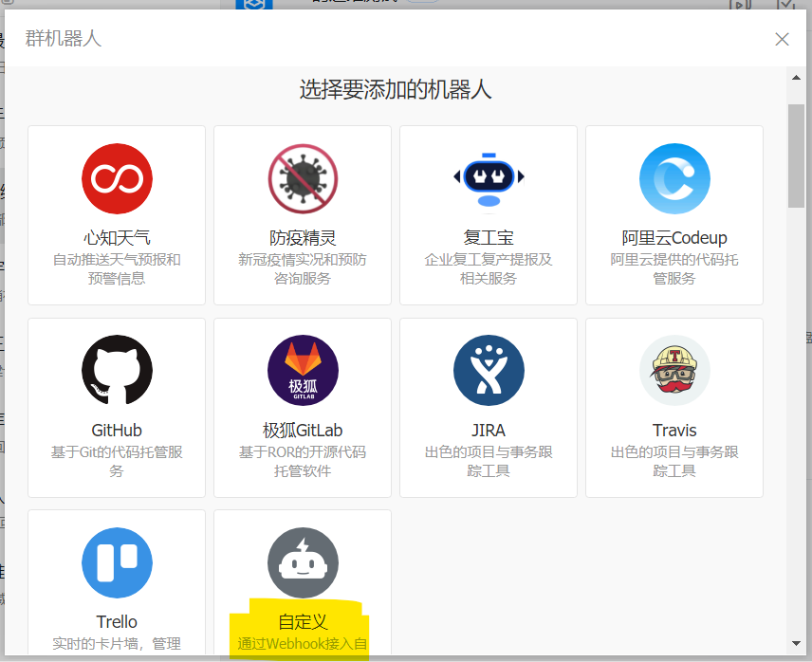This screenshot has height=662, width=812.
Task: Select the JIRA icon
Action: tap(489, 371)
